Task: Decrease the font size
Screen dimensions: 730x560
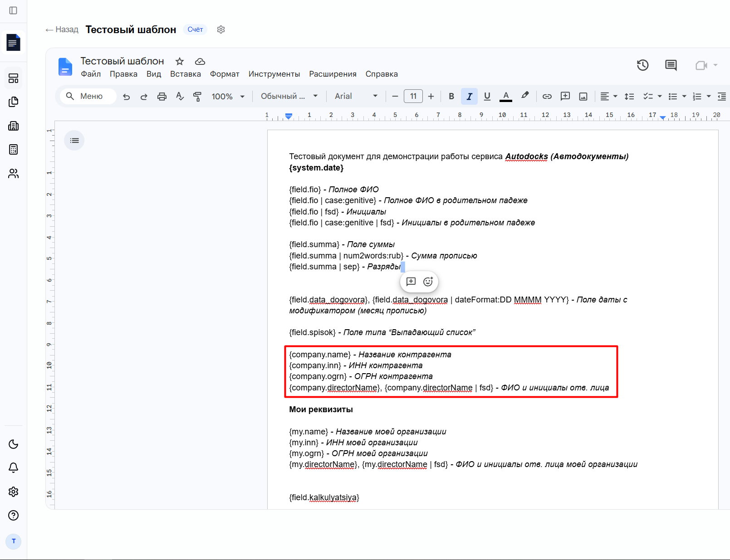Action: point(395,96)
